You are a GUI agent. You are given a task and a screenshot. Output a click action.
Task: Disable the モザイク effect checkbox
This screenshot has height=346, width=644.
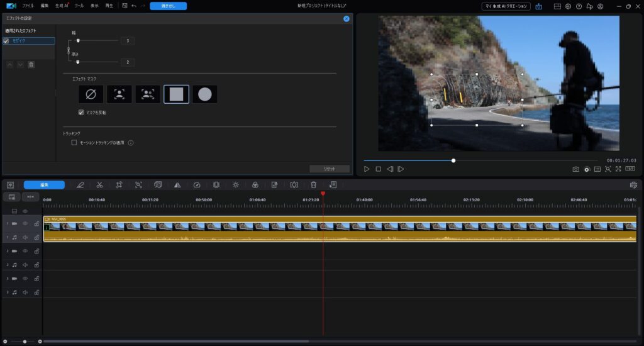pyautogui.click(x=6, y=41)
